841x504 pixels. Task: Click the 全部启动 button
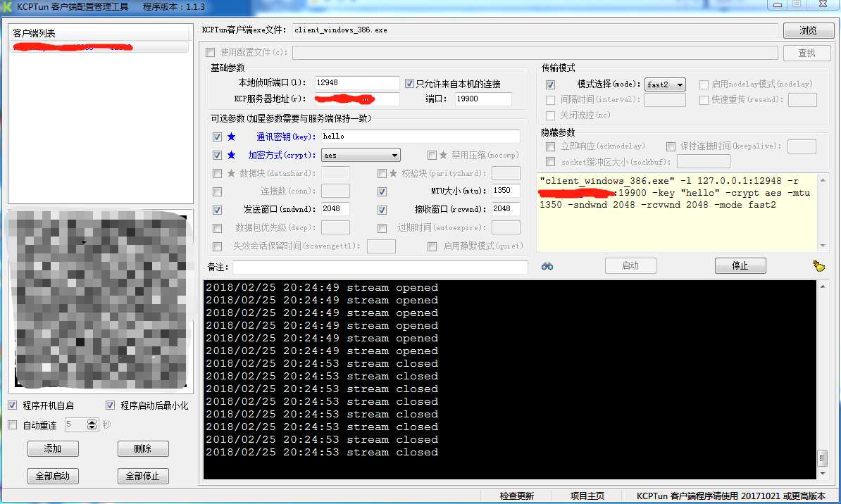click(53, 476)
